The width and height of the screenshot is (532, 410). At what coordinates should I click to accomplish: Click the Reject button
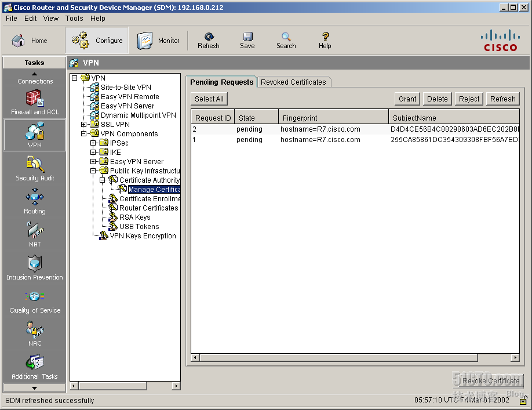(469, 99)
